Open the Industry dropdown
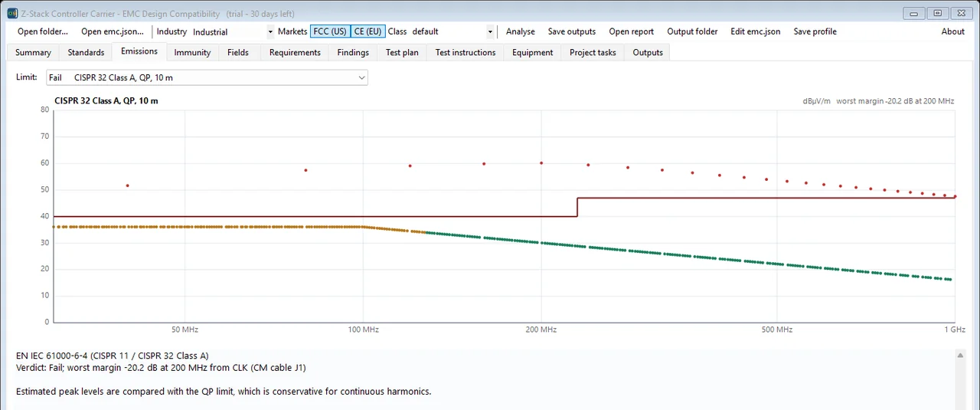Image resolution: width=980 pixels, height=410 pixels. (x=233, y=31)
